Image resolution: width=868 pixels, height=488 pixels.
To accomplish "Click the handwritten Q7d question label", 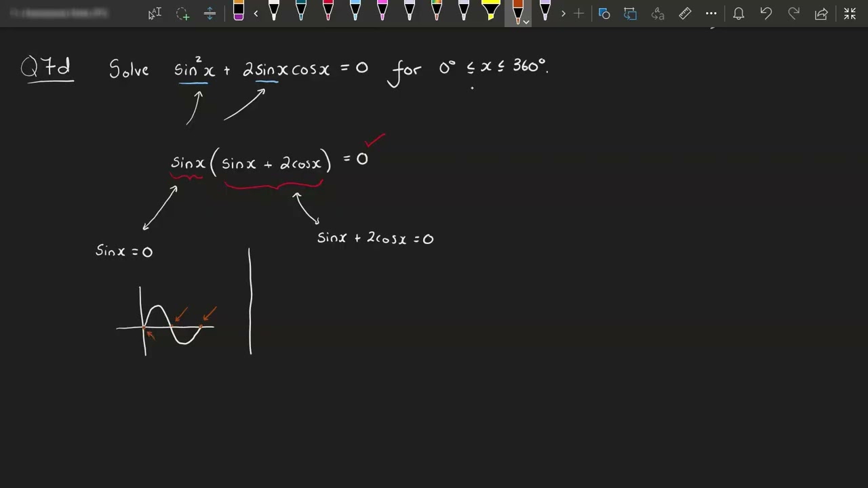I will coord(47,69).
